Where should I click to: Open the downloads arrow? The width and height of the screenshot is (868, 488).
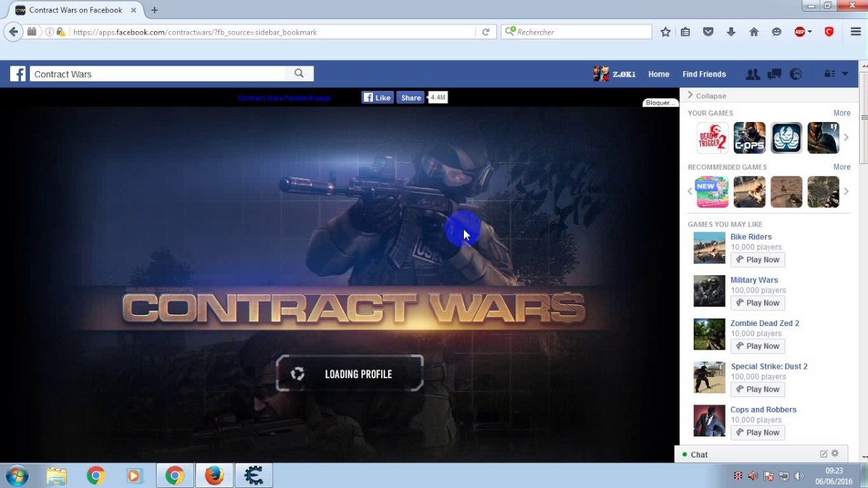click(731, 32)
